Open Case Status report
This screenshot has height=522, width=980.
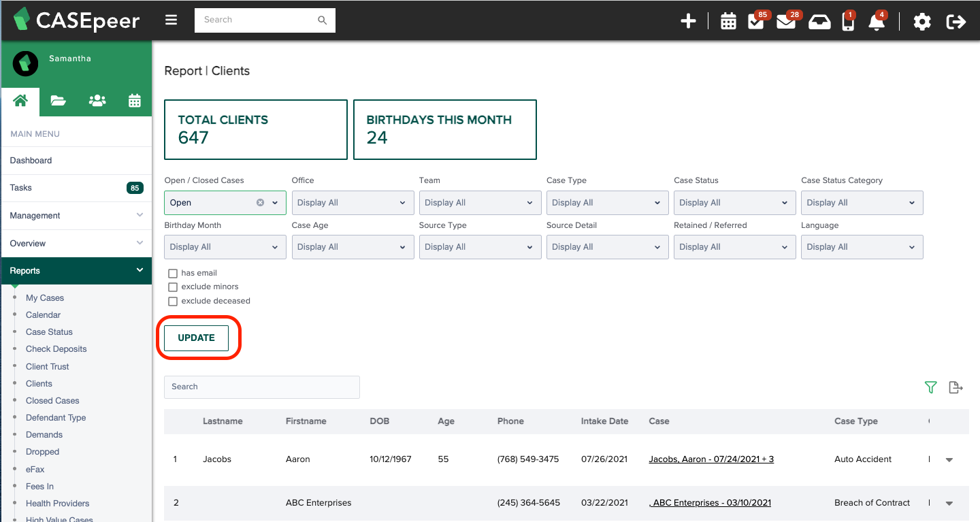tap(49, 332)
